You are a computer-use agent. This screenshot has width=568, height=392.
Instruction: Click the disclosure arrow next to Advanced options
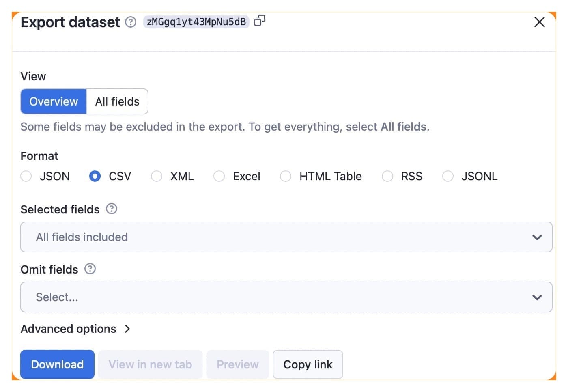click(127, 329)
